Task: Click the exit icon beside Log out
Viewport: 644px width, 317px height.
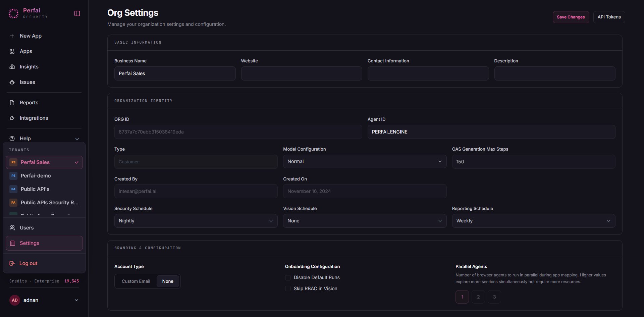Action: pyautogui.click(x=12, y=263)
